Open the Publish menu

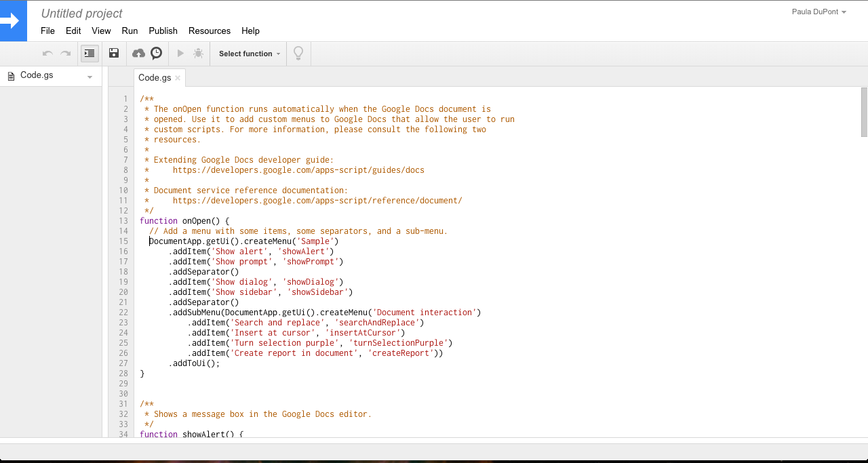click(163, 31)
